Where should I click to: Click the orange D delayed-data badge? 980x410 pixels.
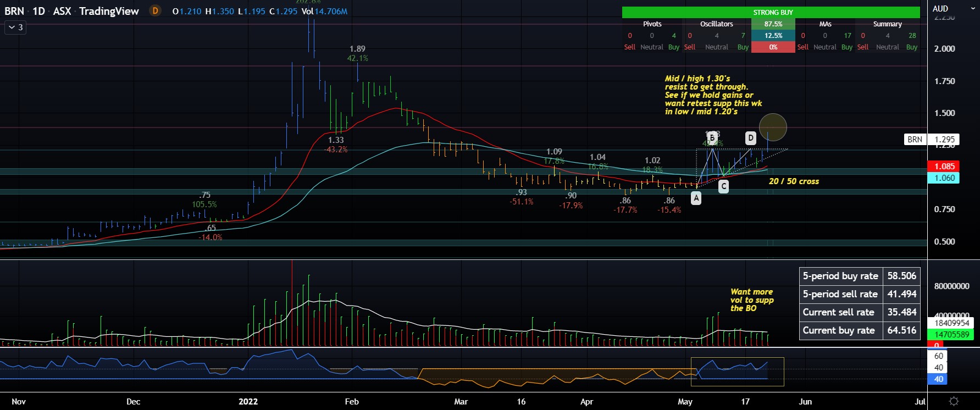tap(155, 11)
